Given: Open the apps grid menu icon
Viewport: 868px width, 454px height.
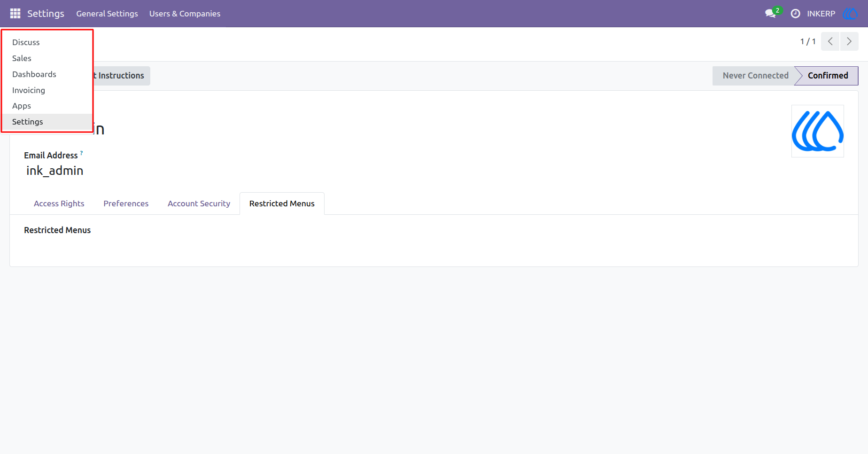Looking at the screenshot, I should tap(15, 14).
